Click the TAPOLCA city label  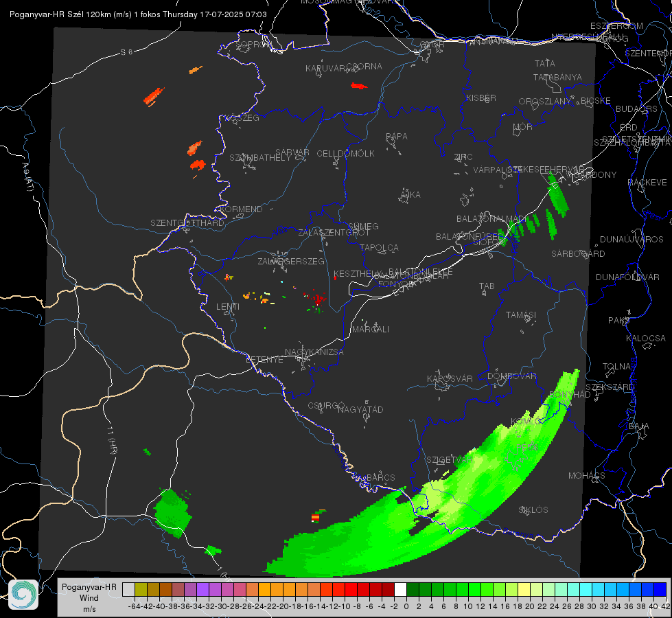coord(379,247)
